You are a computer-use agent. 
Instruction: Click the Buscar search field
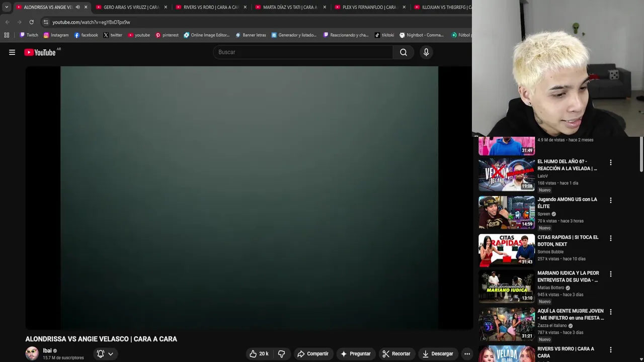tap(303, 52)
